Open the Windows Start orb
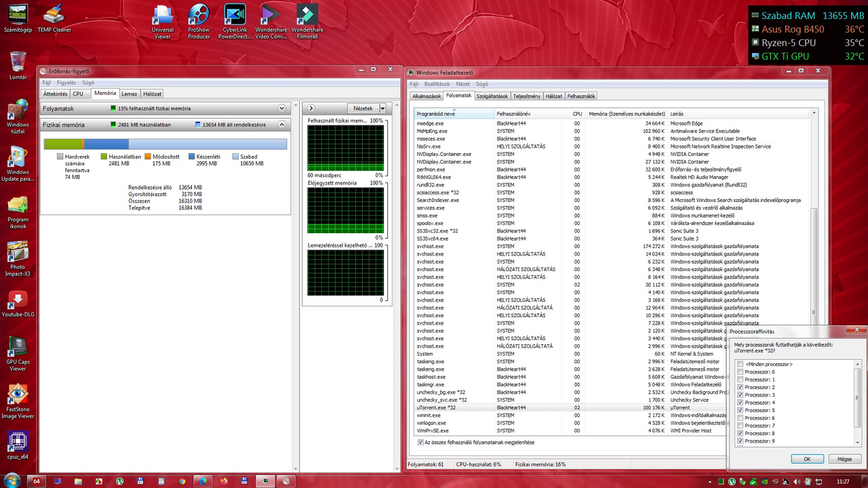Image resolution: width=868 pixels, height=488 pixels. [13, 481]
